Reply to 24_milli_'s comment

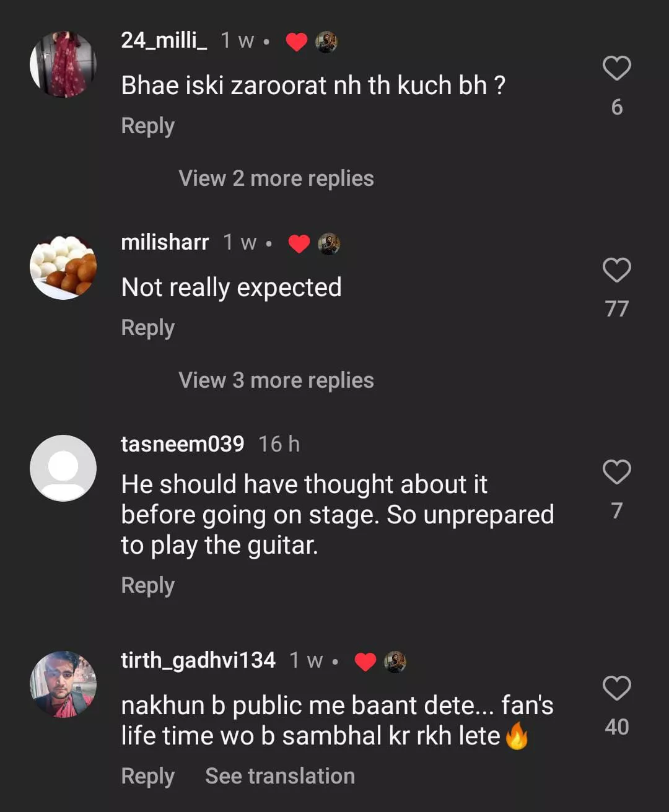(148, 126)
